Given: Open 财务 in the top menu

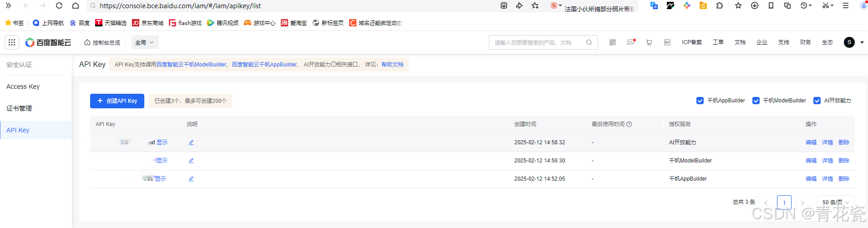Looking at the screenshot, I should pyautogui.click(x=806, y=42).
